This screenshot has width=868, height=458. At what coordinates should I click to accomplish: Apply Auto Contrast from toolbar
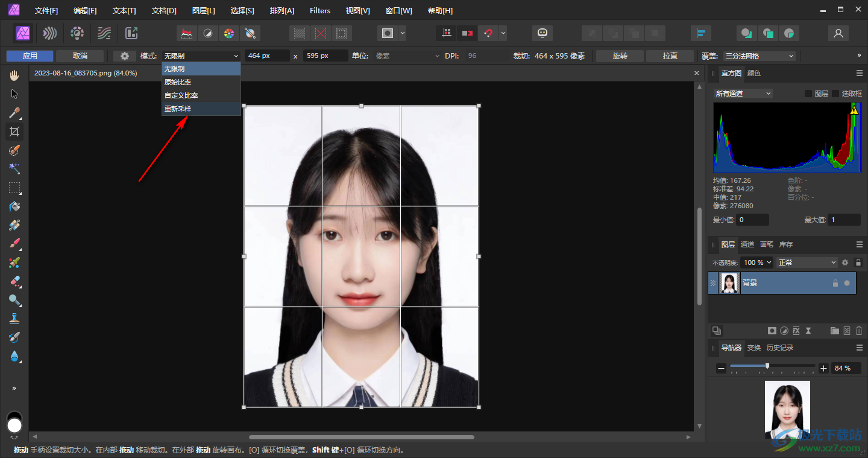208,33
